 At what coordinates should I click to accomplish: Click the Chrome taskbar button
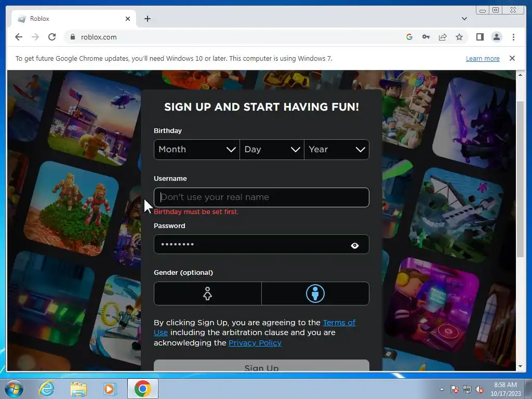(x=142, y=389)
